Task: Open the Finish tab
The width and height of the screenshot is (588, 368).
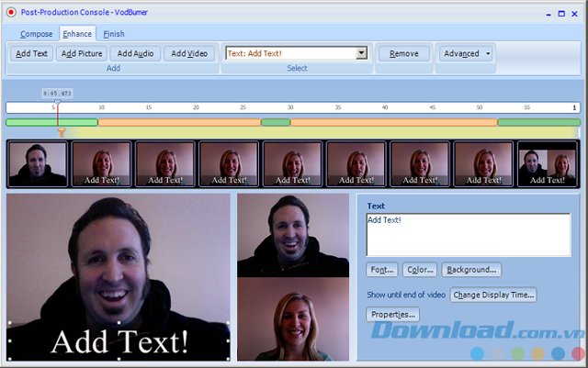Action: coord(114,34)
